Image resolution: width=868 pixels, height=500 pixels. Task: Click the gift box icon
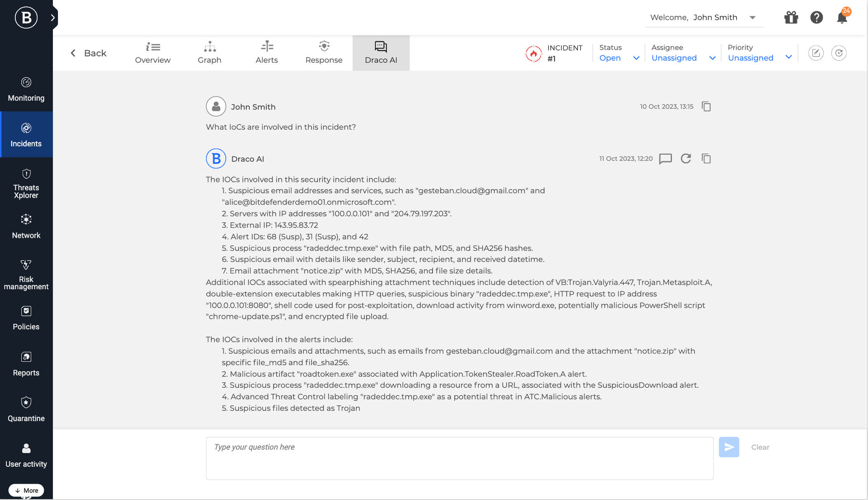pos(791,17)
